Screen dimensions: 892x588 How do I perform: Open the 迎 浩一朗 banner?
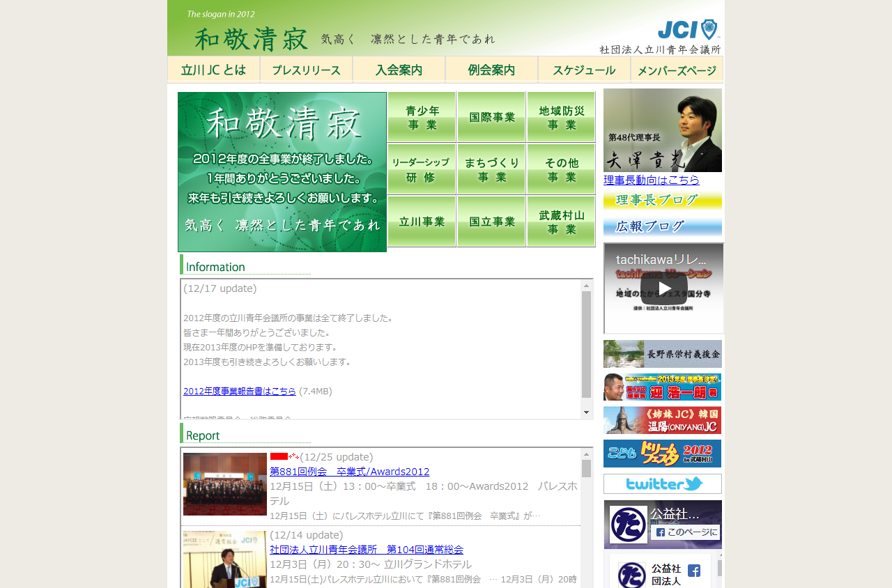click(663, 387)
